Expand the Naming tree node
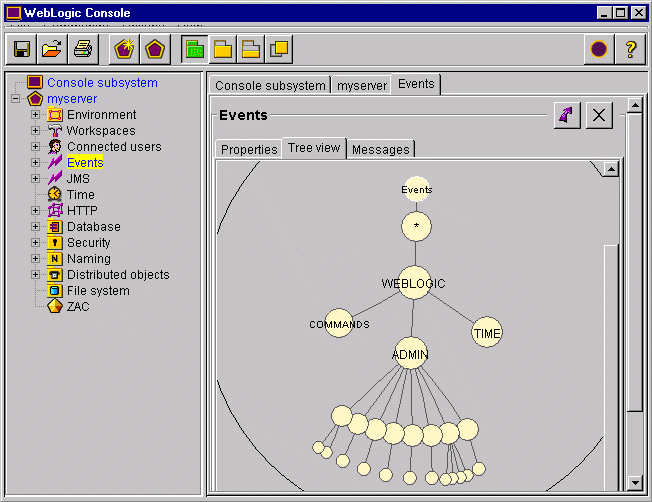Image resolution: width=652 pixels, height=502 pixels. coord(35,258)
